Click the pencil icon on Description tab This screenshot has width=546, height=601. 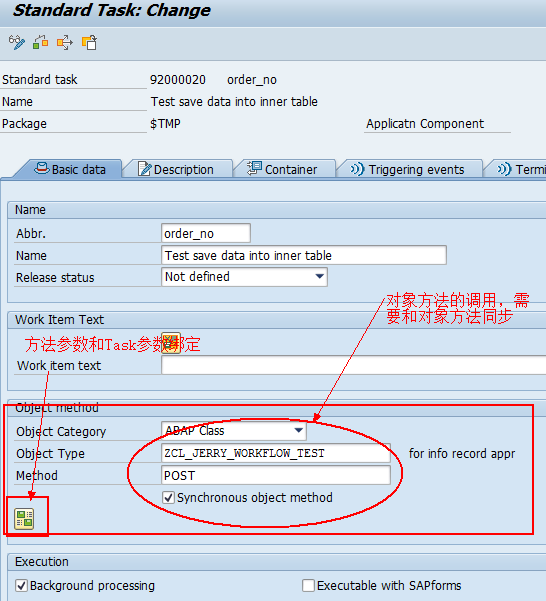[144, 169]
